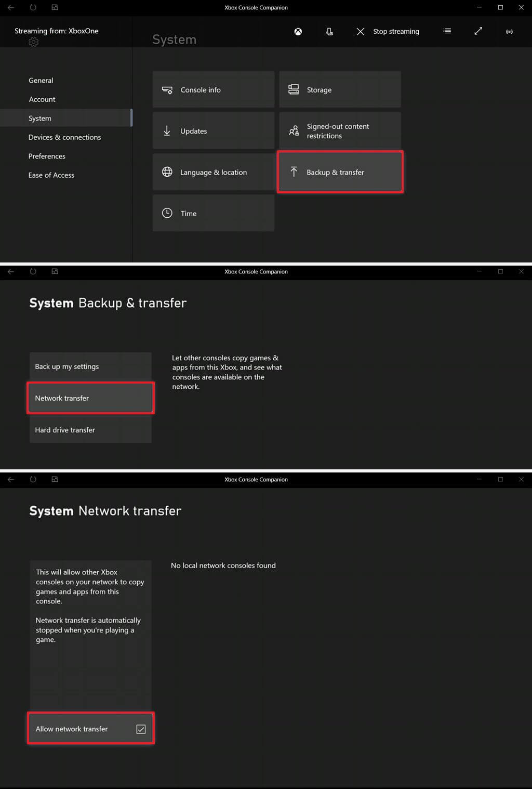The height and width of the screenshot is (789, 532).
Task: Maximize the top Xbox Console Companion window
Action: pos(500,7)
